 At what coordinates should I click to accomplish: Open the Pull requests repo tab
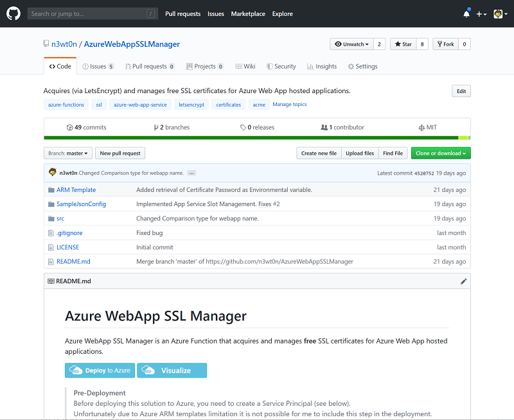tap(150, 66)
